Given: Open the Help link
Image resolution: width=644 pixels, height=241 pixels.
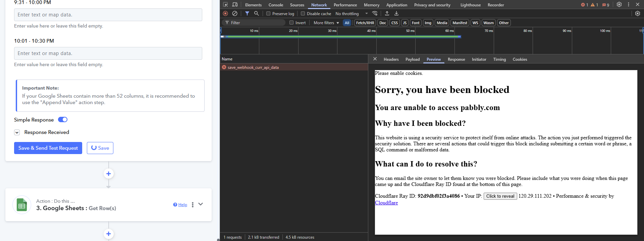Looking at the screenshot, I should (x=183, y=205).
